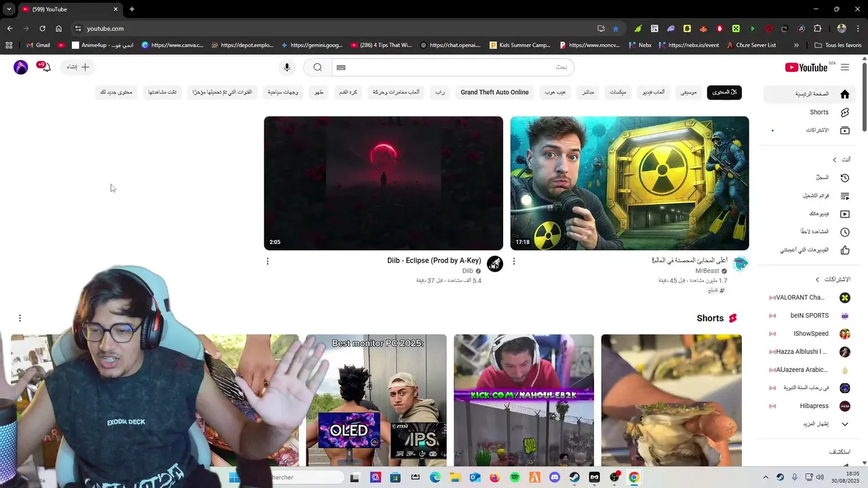Click the search magnifier button
Screen dimensions: 868x488
317,67
